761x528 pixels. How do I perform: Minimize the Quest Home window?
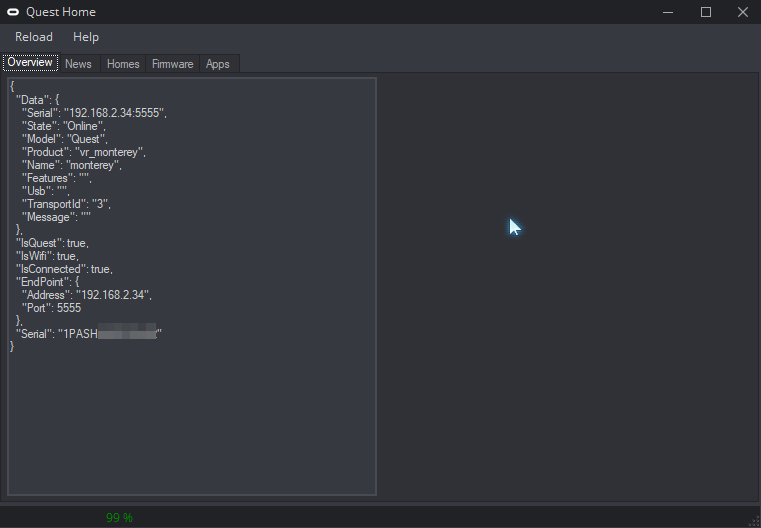[668, 12]
